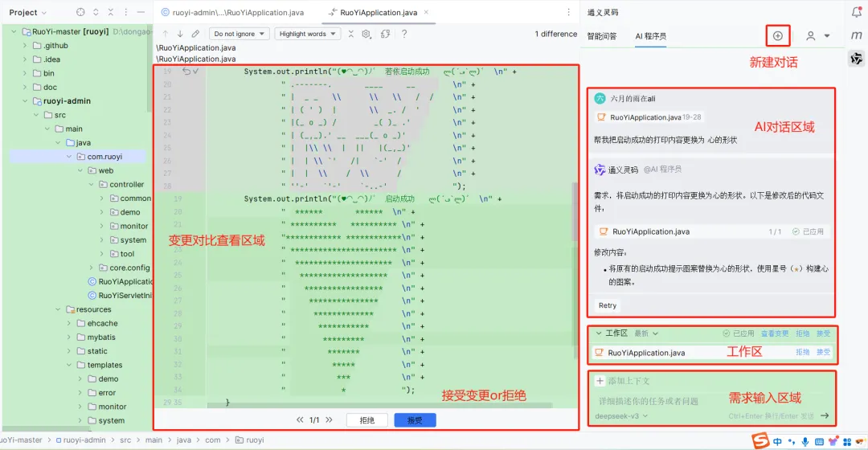Start a new chat with plus icon

[x=778, y=36]
